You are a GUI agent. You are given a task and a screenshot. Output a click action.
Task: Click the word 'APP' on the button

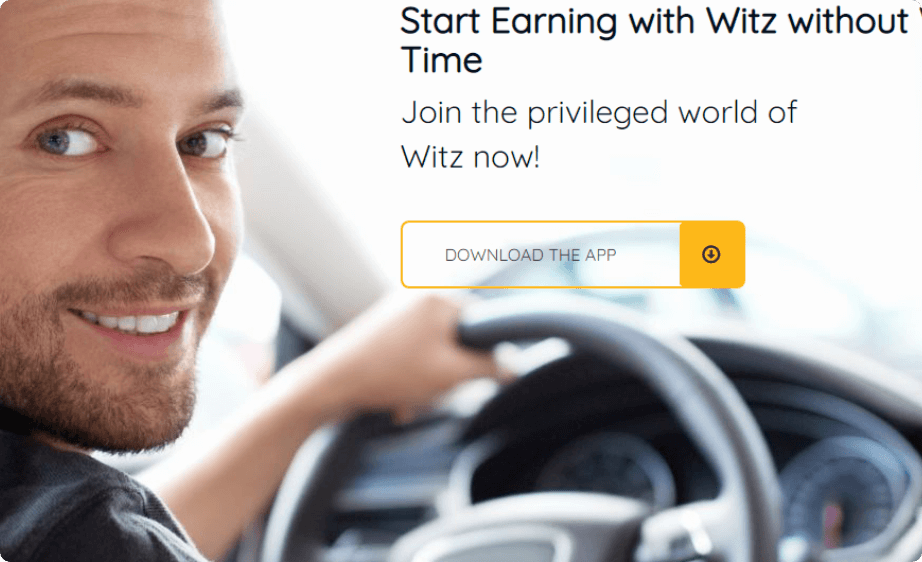[600, 255]
